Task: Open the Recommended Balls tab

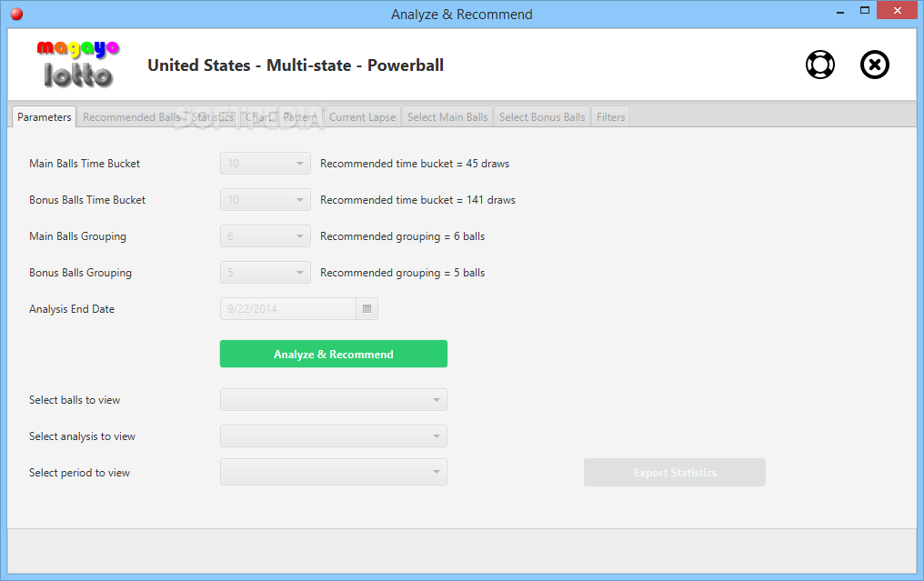Action: tap(131, 116)
